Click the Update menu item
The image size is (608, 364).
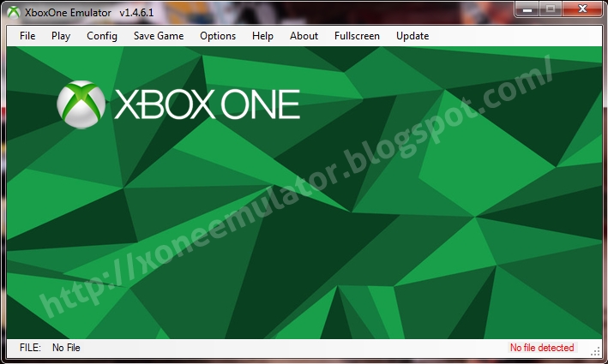[412, 36]
